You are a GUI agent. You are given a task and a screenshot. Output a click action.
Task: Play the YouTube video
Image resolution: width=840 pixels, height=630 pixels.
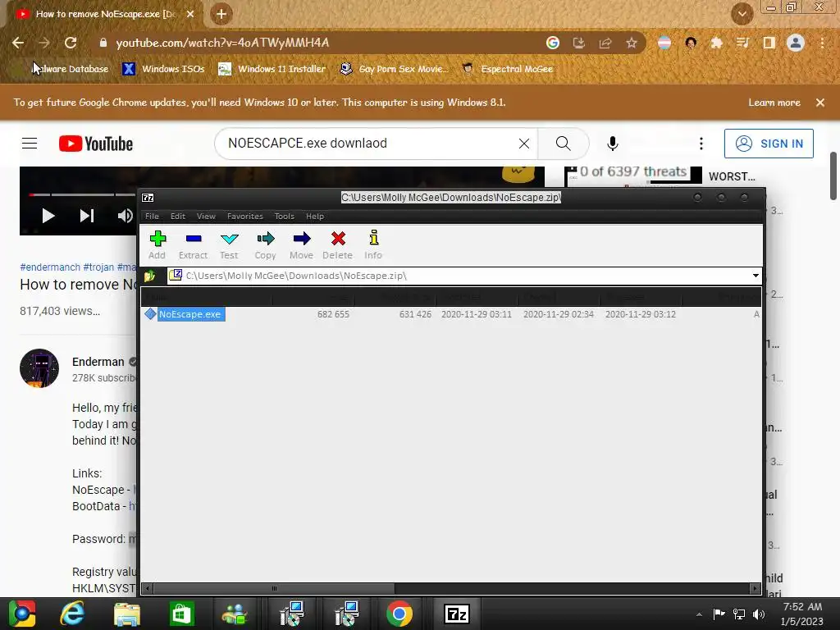pyautogui.click(x=48, y=216)
